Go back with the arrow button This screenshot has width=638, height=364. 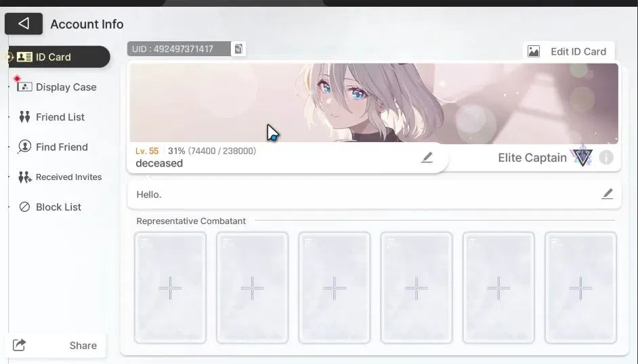pos(24,24)
